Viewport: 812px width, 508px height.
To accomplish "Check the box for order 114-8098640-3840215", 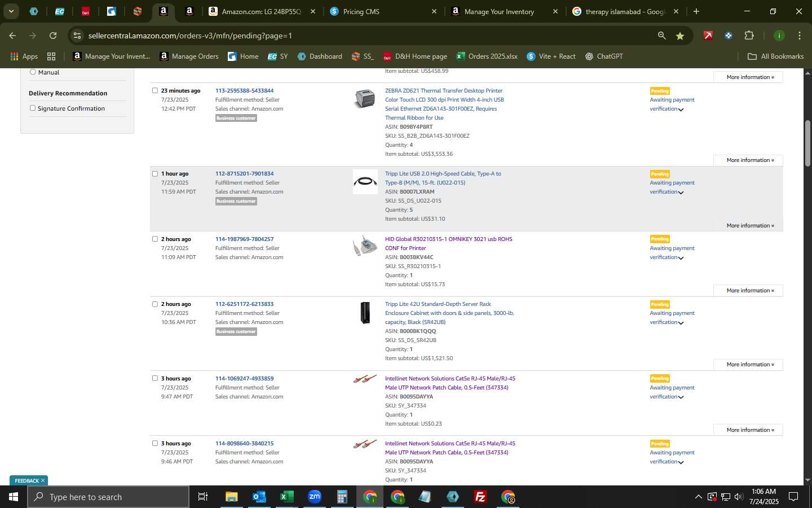I will click(x=155, y=443).
